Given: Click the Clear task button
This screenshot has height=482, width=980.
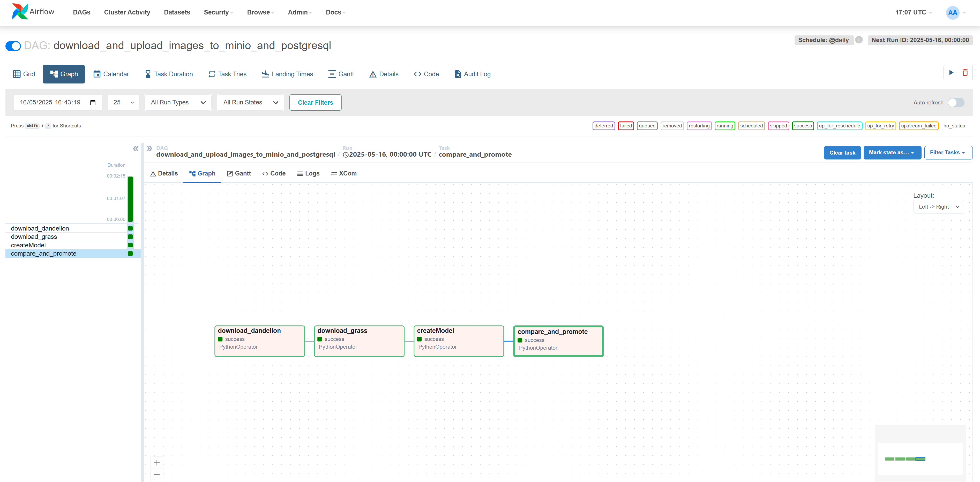Looking at the screenshot, I should (842, 152).
